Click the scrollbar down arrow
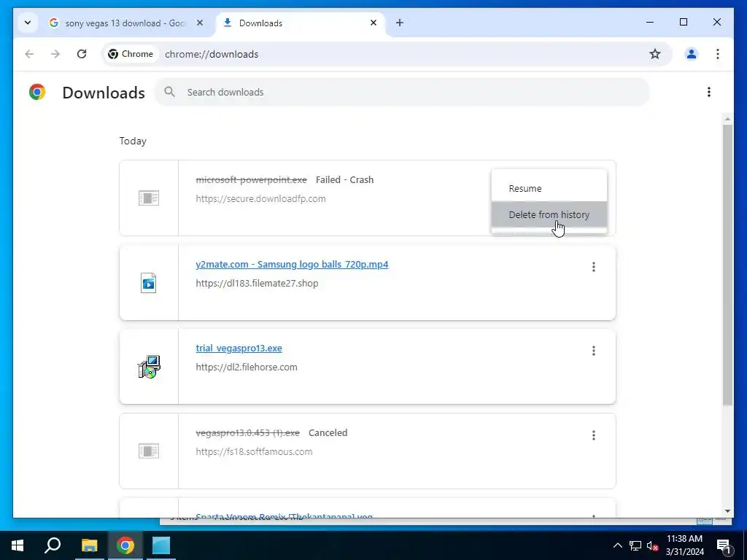This screenshot has width=747, height=560. coord(727,511)
